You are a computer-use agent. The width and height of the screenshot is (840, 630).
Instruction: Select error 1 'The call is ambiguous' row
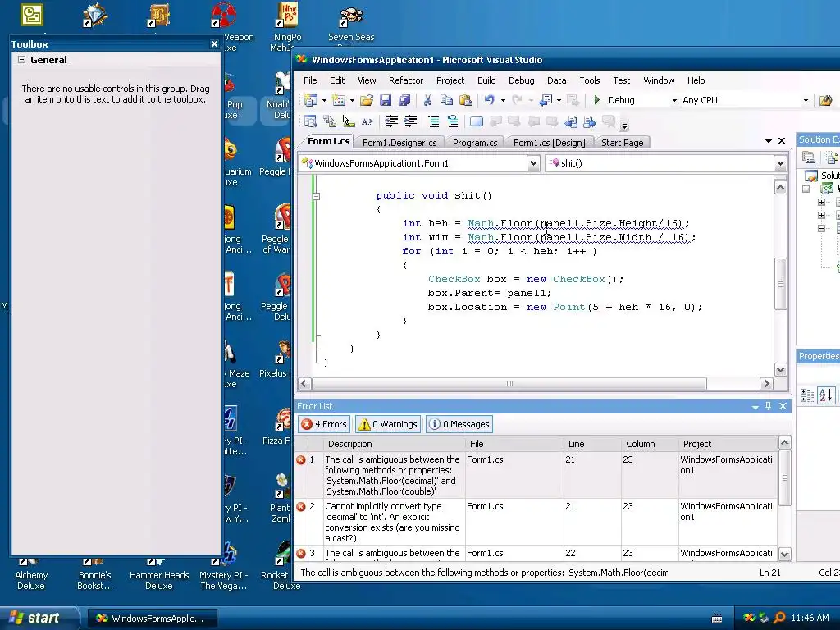pos(536,475)
